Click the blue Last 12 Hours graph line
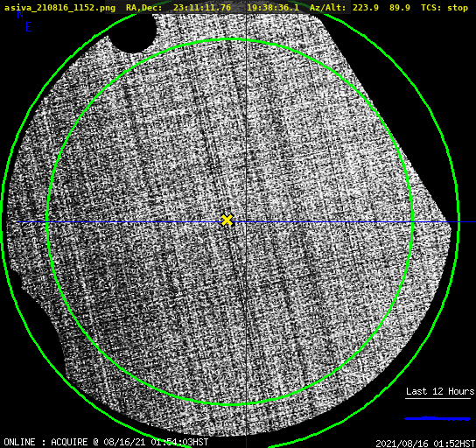This screenshot has height=448, width=476. pyautogui.click(x=437, y=418)
